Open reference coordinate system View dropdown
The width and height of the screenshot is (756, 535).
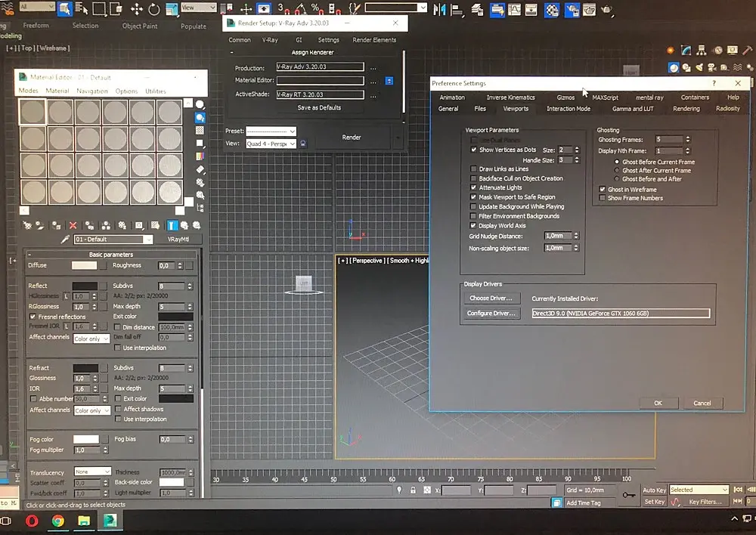pyautogui.click(x=198, y=8)
